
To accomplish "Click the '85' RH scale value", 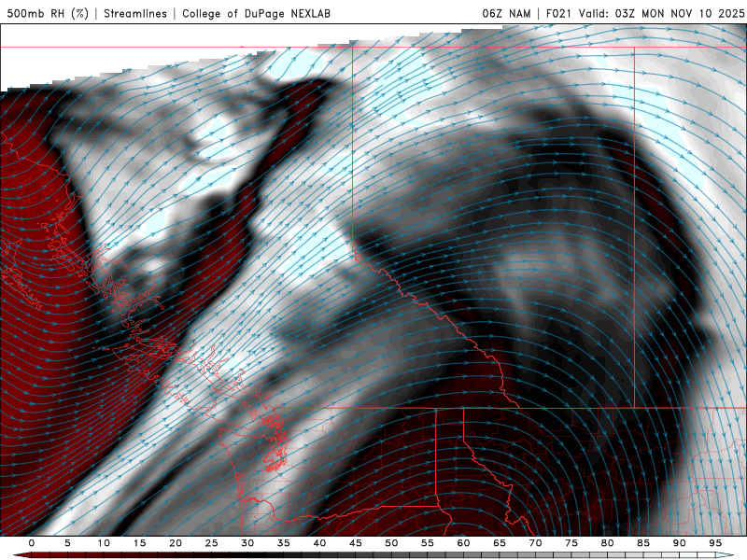I will (643, 543).
